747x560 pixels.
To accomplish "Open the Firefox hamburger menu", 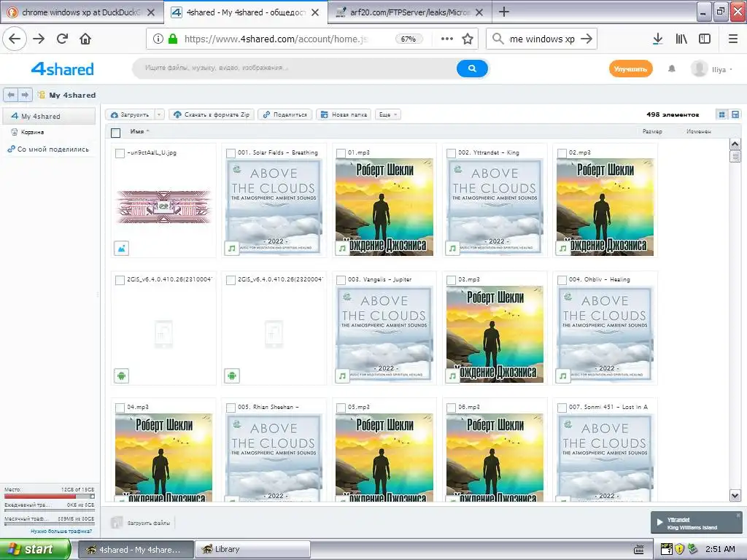I will 733,39.
